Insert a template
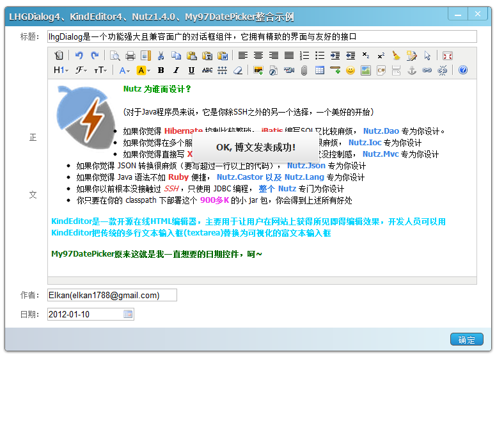Screen dimensions: 504x430 [x=146, y=56]
